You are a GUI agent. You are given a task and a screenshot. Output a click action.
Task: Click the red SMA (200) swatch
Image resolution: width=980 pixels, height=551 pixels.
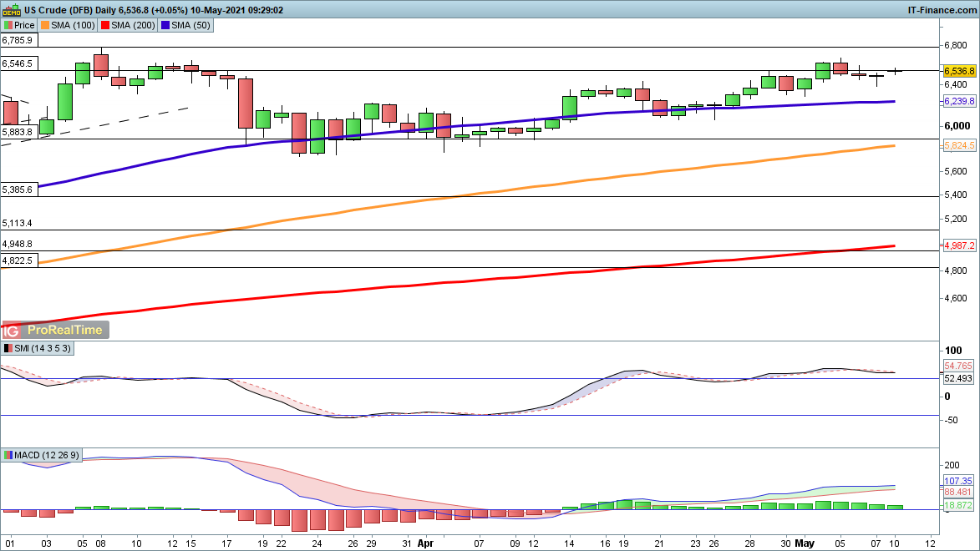coord(106,25)
